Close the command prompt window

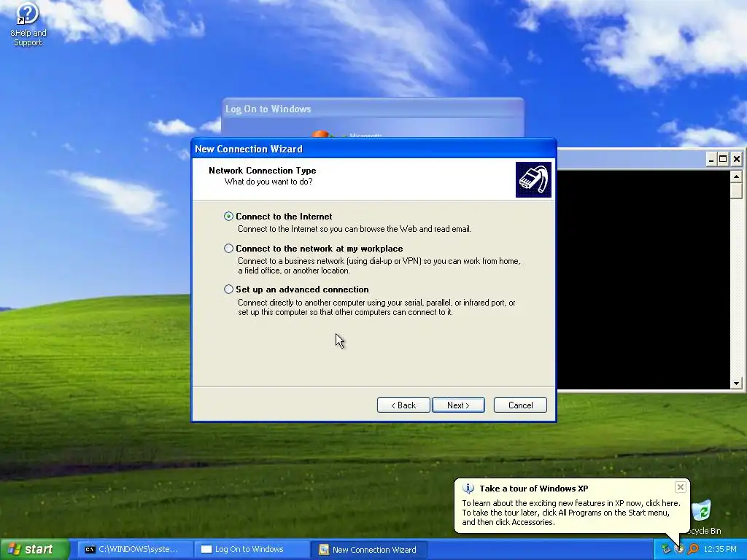(x=737, y=159)
